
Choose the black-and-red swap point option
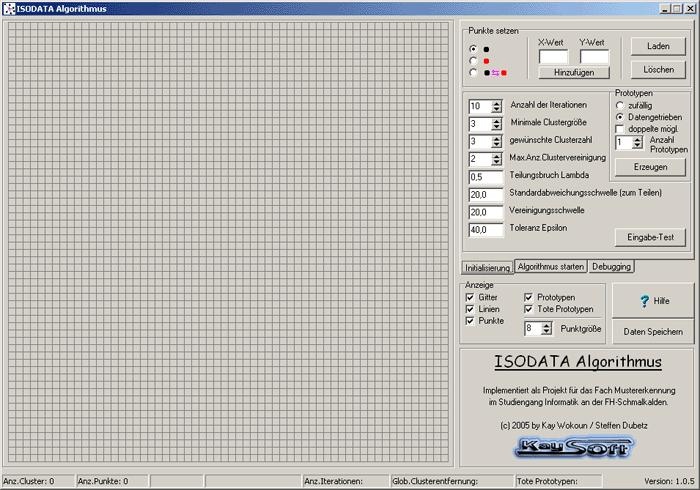point(474,72)
